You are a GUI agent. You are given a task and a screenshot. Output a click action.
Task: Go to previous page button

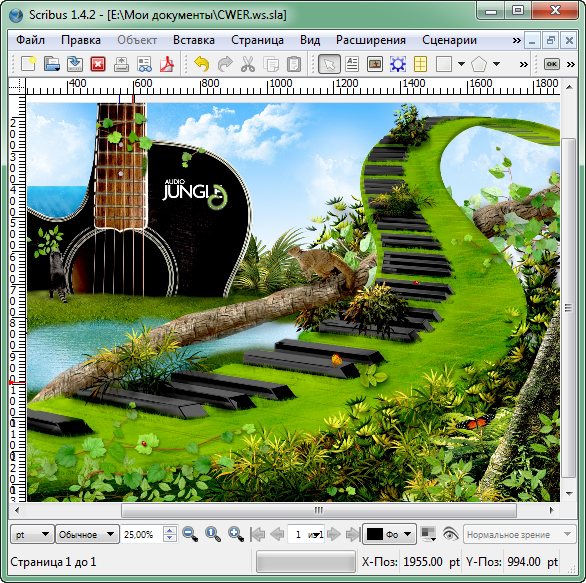point(277,534)
